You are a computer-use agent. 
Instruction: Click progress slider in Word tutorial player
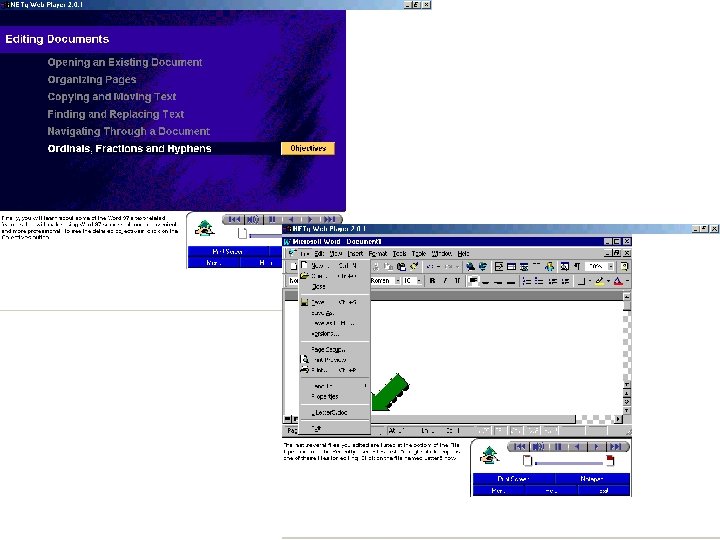568,463
